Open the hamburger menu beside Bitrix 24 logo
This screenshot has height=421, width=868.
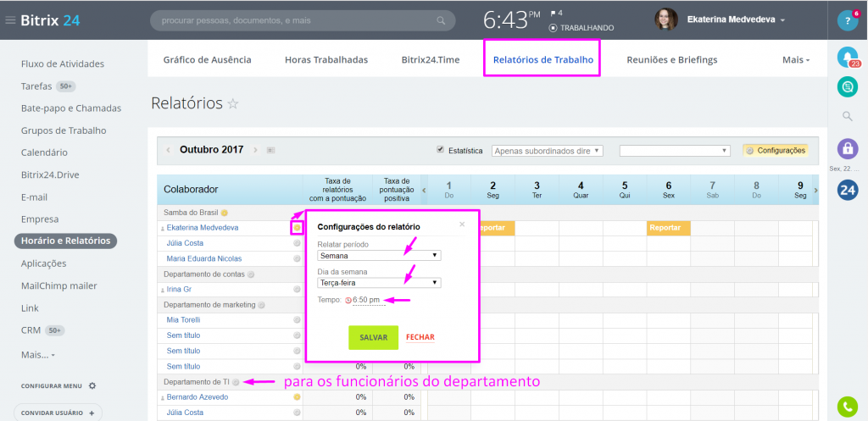(x=10, y=20)
